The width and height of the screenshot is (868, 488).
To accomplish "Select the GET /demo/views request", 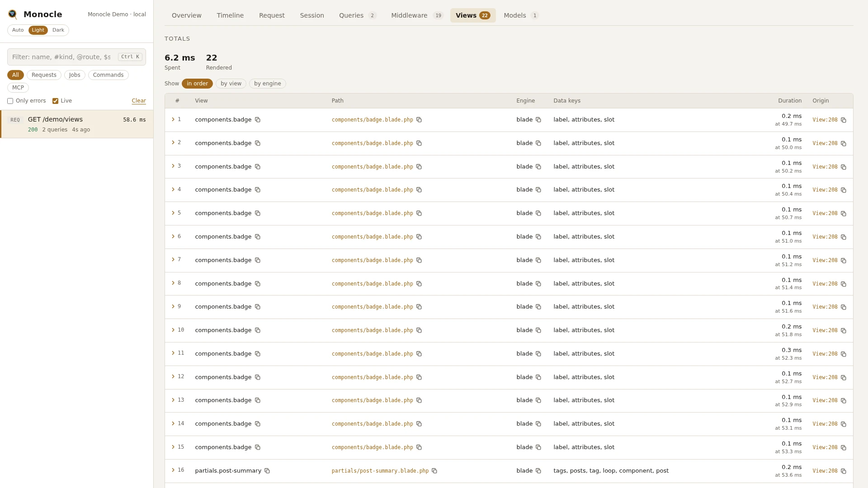I will click(77, 124).
